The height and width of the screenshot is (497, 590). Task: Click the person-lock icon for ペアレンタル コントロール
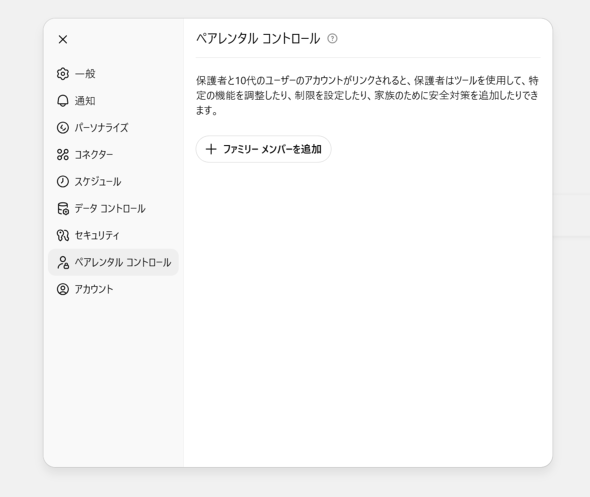point(63,262)
